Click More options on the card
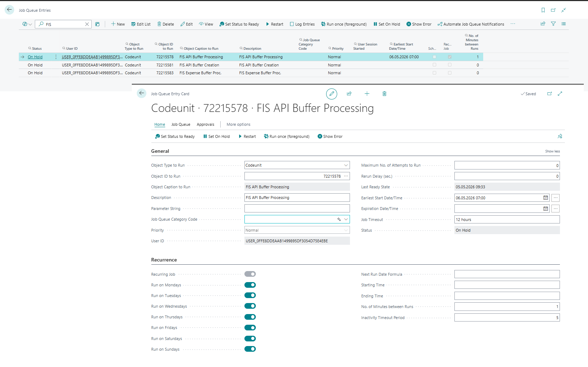The image size is (588, 367). [x=238, y=125]
